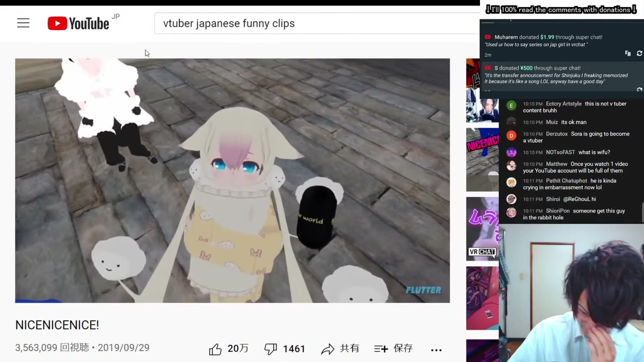Image resolution: width=644 pixels, height=362 pixels.
Task: Open ShioriPon's avatar in chat
Action: pos(511,213)
